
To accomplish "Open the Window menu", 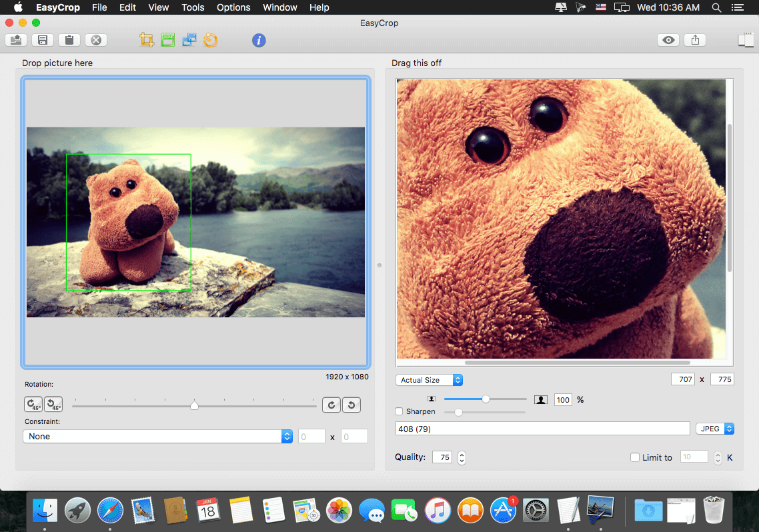I will 279,7.
